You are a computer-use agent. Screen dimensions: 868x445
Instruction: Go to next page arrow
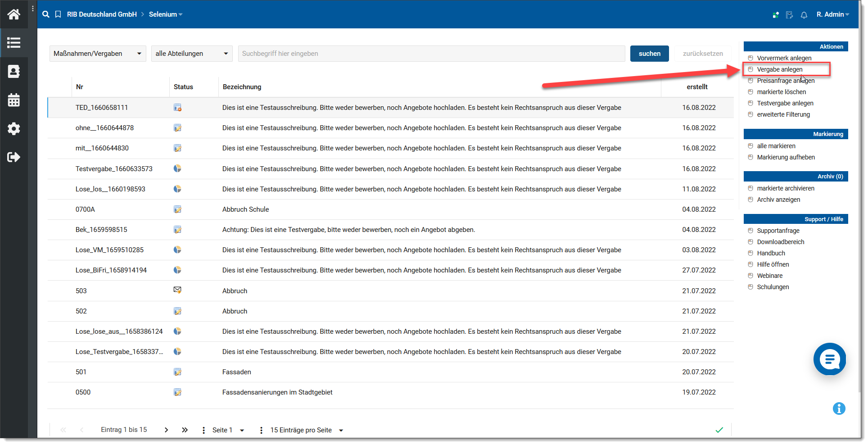click(x=166, y=430)
